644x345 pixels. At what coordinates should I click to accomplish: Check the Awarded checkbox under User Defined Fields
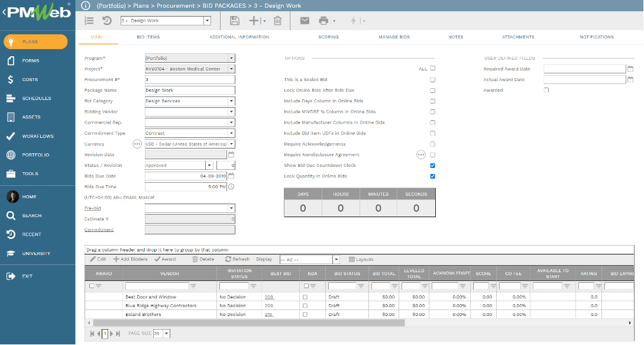click(x=546, y=90)
